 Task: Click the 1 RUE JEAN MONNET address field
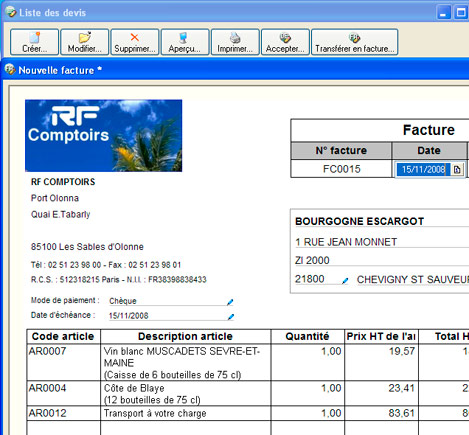(x=382, y=242)
